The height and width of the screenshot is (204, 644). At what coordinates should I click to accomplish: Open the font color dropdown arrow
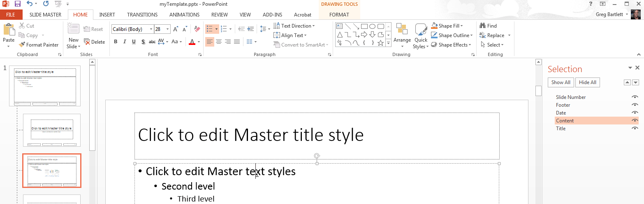[x=199, y=42]
